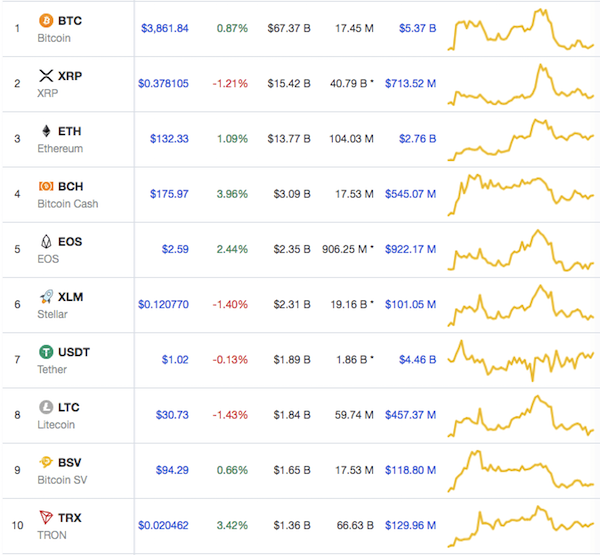
Task: Open Ethereum volume $2.76 B link
Action: (x=416, y=138)
